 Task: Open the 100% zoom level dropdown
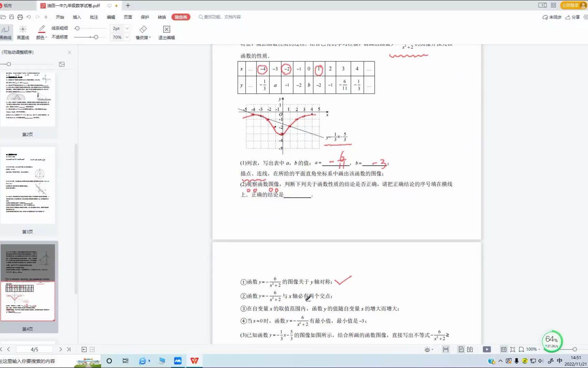[x=532, y=349]
